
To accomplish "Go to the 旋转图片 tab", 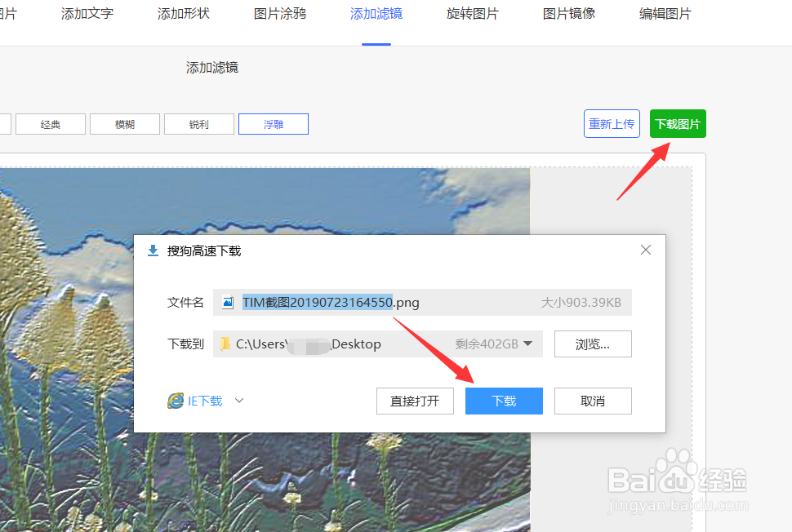I will point(472,14).
